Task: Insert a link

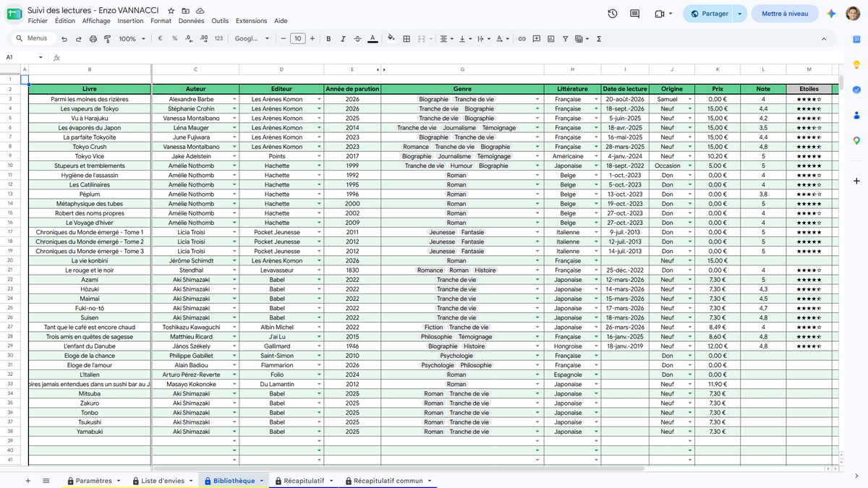Action: [522, 39]
